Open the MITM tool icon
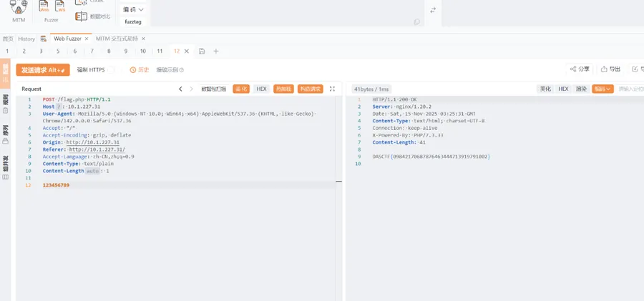644x301 pixels. pyautogui.click(x=19, y=8)
